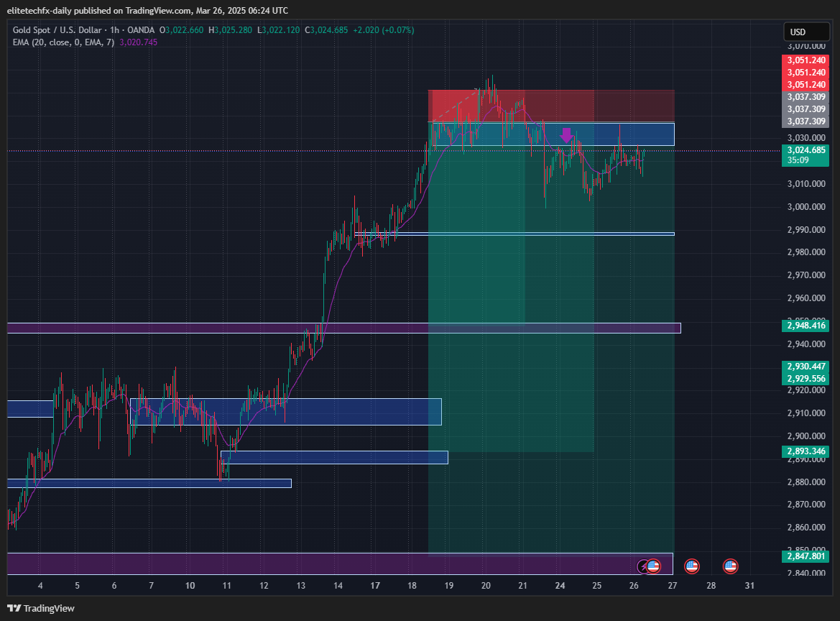Image resolution: width=840 pixels, height=621 pixels.
Task: Click date 10 on the time axis
Action: point(190,586)
